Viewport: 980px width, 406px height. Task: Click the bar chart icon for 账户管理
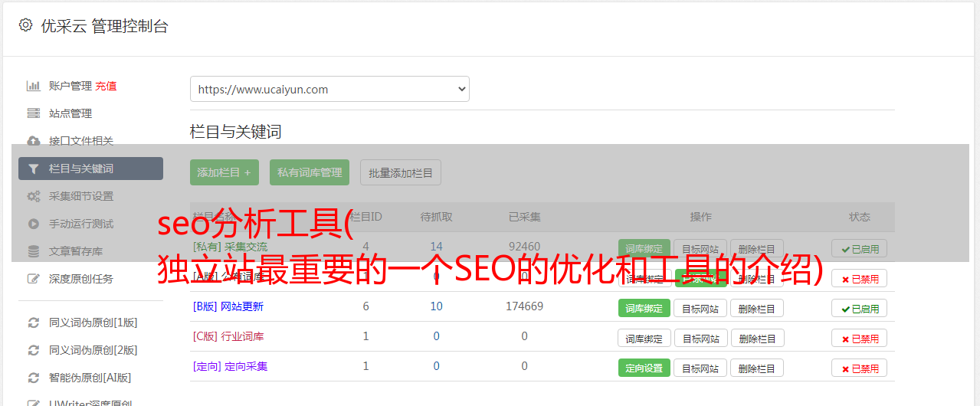point(34,86)
